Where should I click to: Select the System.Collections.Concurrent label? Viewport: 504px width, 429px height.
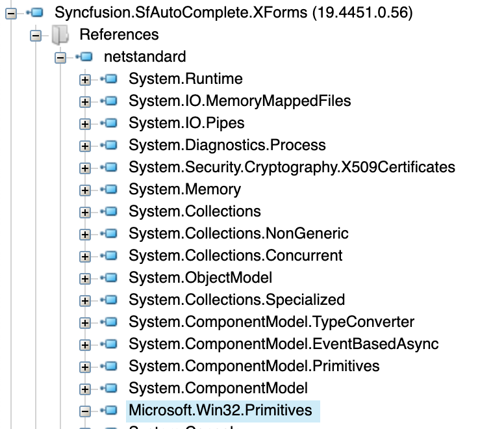(x=236, y=255)
